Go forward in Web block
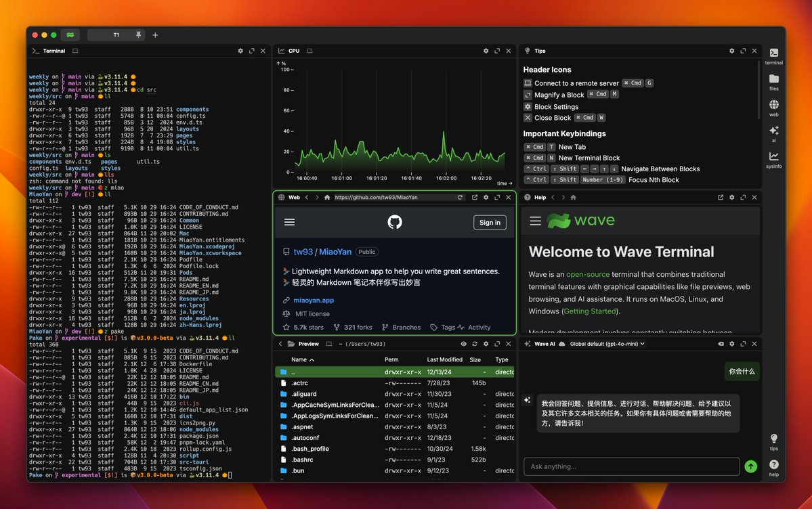 point(317,197)
